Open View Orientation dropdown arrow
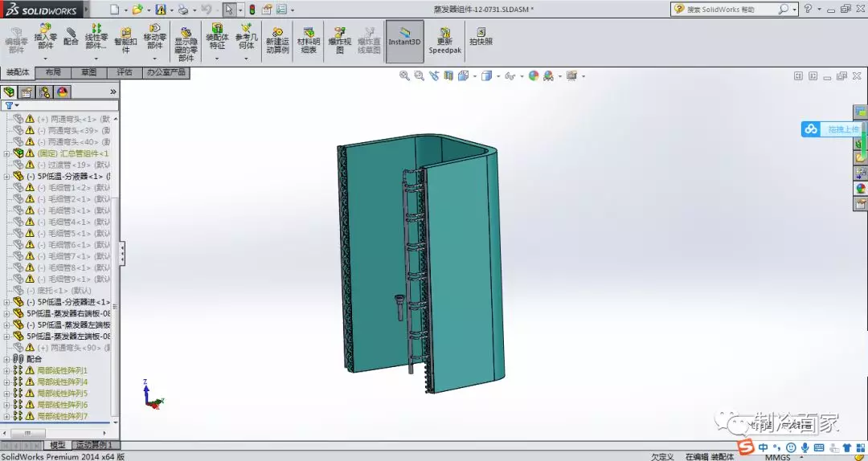868x461 pixels. (x=475, y=76)
